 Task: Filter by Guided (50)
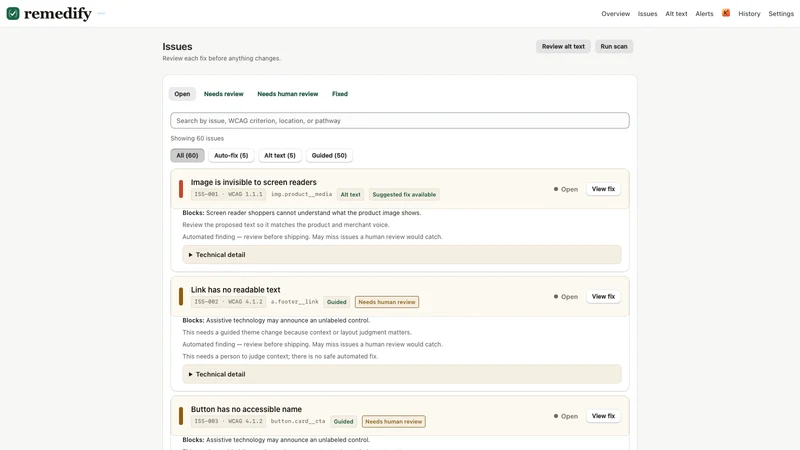(329, 156)
